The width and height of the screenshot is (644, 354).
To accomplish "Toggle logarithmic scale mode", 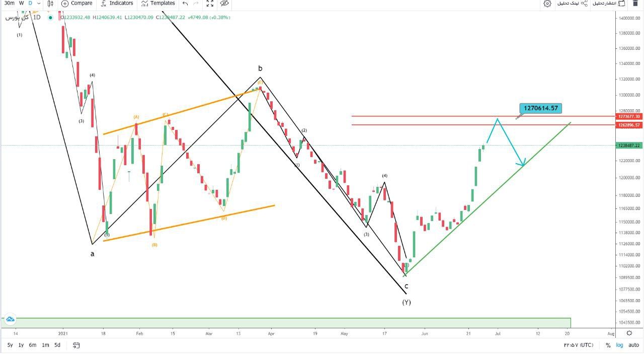I will pyautogui.click(x=618, y=345).
